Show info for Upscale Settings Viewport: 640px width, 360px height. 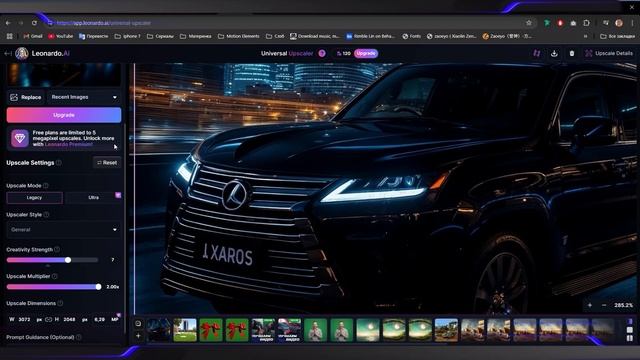tap(59, 162)
